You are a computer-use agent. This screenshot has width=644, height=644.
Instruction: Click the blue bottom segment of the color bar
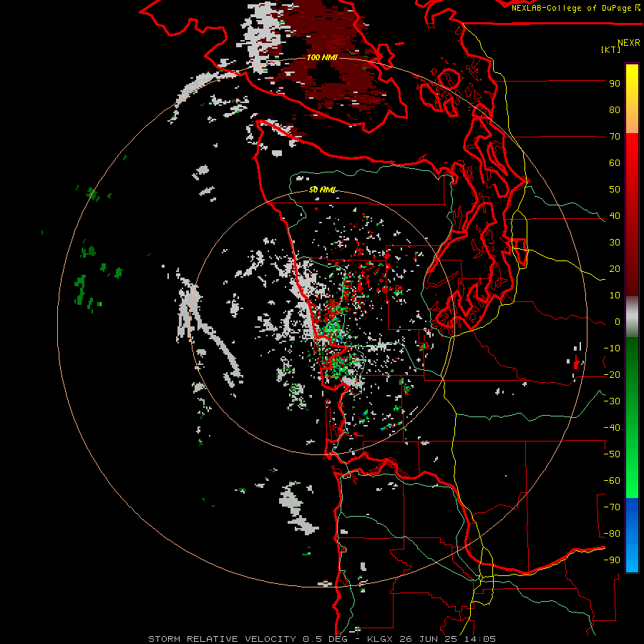[632, 535]
